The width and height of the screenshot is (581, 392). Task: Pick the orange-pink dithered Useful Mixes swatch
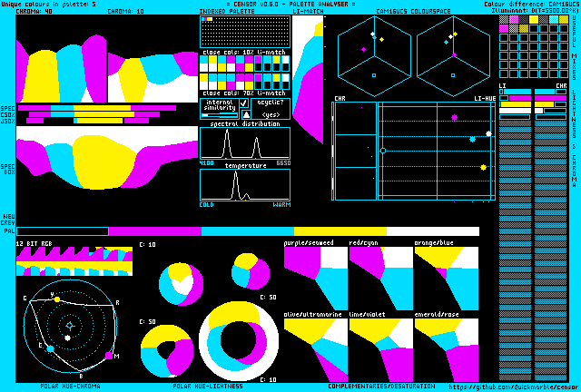pos(524,28)
